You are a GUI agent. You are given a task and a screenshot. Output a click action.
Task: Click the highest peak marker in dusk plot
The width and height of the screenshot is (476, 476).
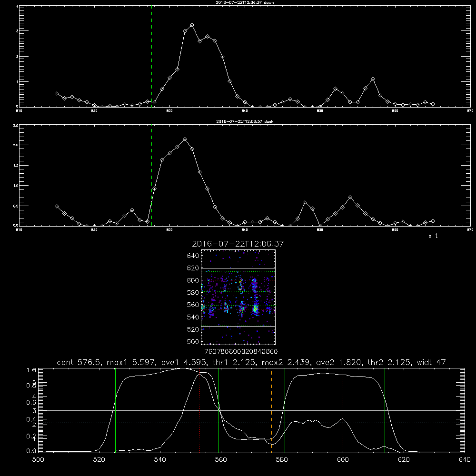point(185,139)
